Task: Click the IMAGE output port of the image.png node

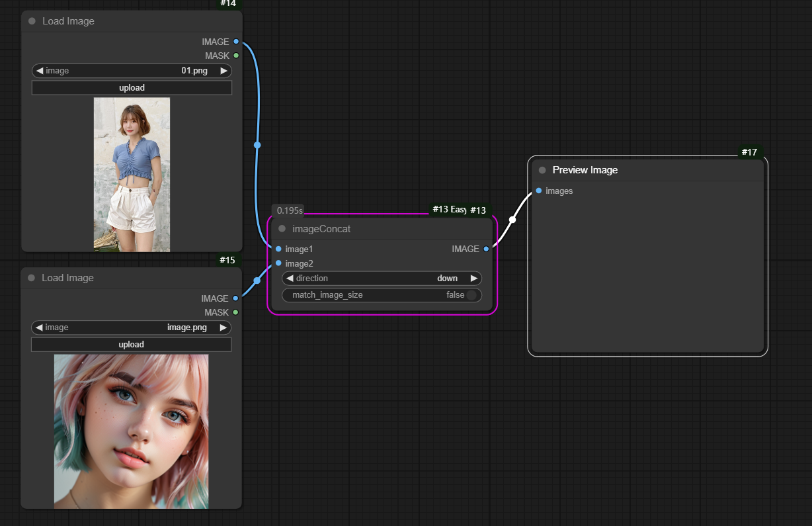Action: (235, 298)
